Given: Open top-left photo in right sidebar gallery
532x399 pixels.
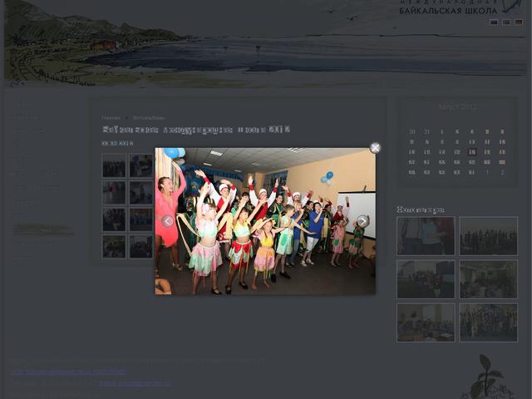Looking at the screenshot, I should pyautogui.click(x=426, y=236).
